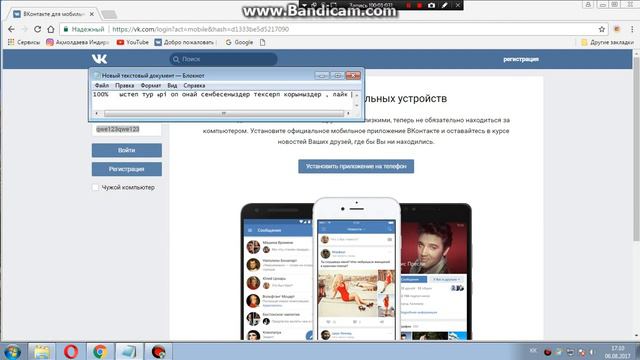The height and width of the screenshot is (360, 640).
Task: Click the keyboard language indicator in tray
Action: [x=533, y=351]
